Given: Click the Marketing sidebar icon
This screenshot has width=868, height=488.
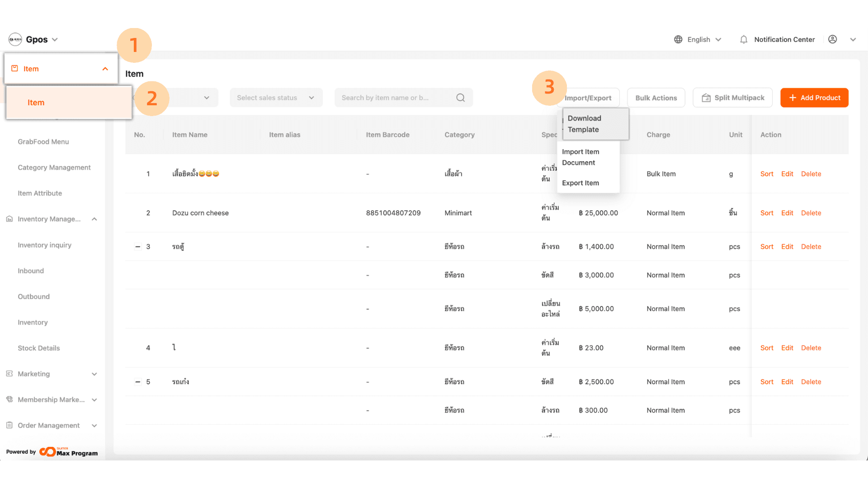Looking at the screenshot, I should (x=9, y=374).
